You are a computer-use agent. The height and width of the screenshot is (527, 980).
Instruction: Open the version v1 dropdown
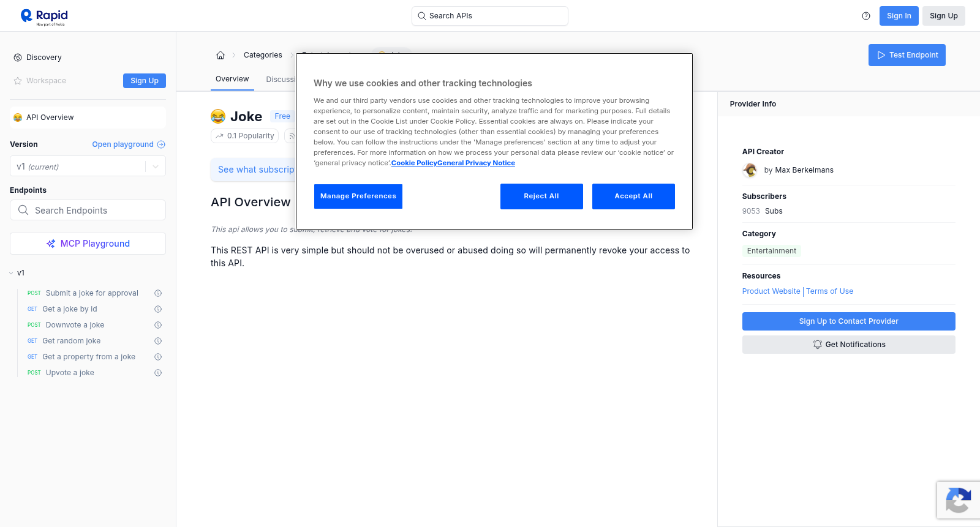pyautogui.click(x=88, y=166)
